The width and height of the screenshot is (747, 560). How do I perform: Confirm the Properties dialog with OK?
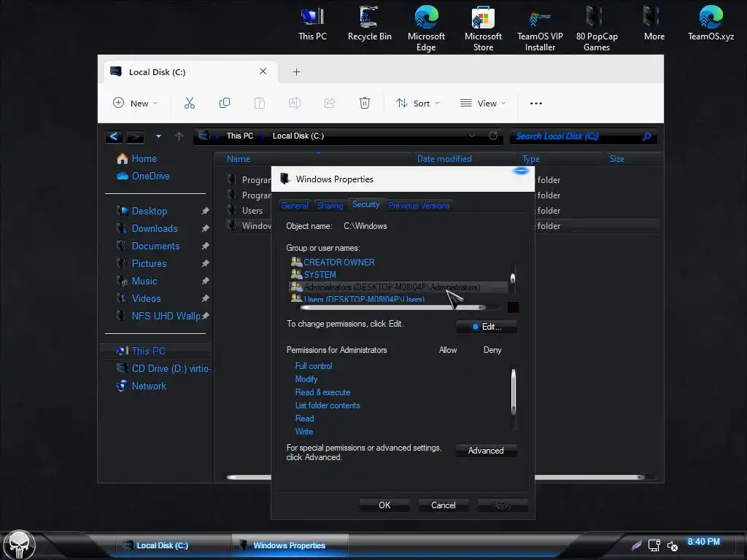coord(384,505)
